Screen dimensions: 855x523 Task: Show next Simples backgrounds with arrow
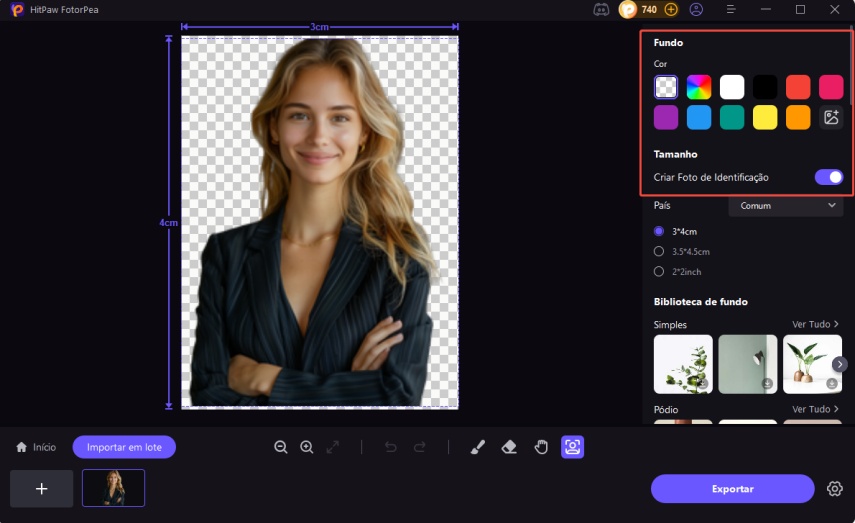[840, 364]
